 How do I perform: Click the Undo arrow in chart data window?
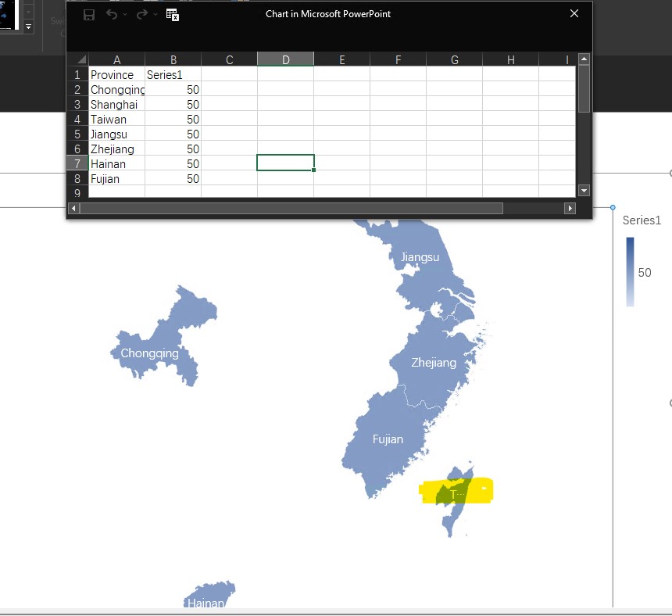[112, 15]
